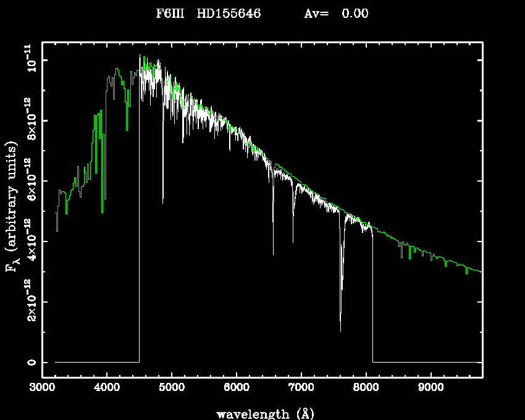Viewport: 525px width, 420px height.
Task: Click the 6×10^-12 y-axis tick label
Action: click(x=29, y=180)
